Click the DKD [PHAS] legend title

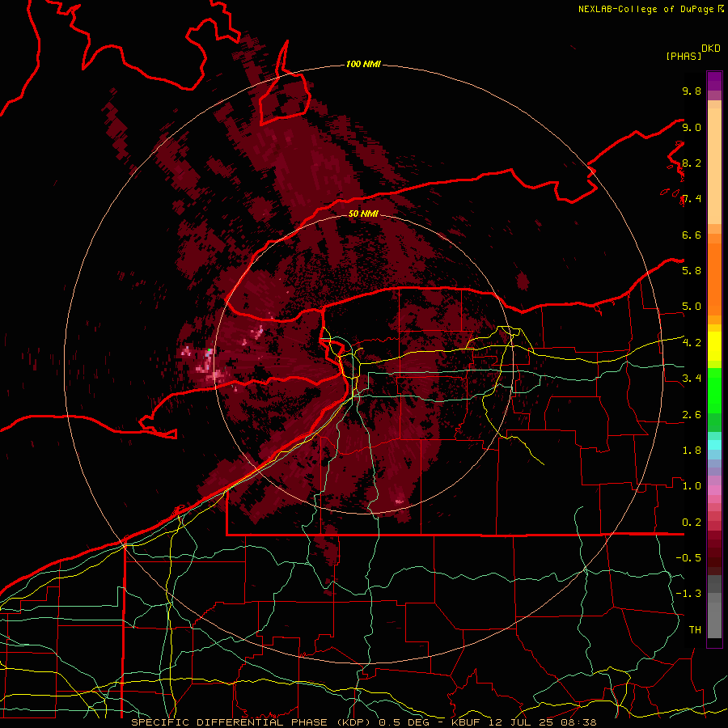tap(692, 53)
